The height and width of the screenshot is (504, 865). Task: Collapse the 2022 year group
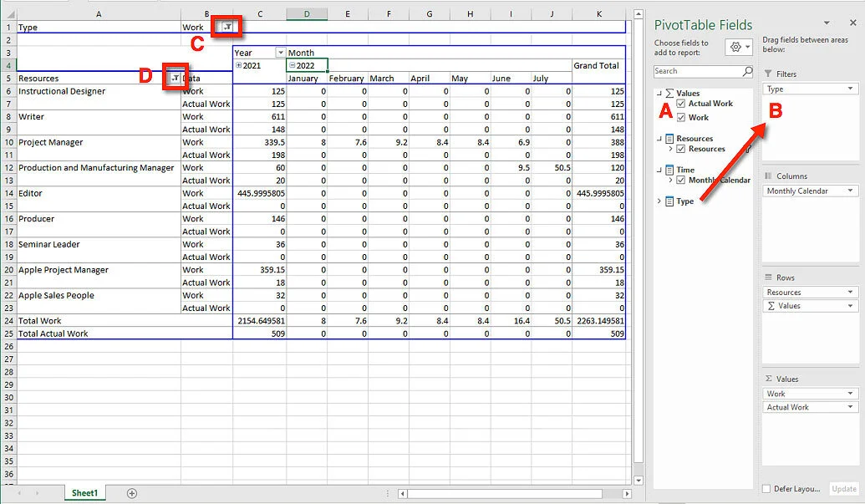coord(293,65)
